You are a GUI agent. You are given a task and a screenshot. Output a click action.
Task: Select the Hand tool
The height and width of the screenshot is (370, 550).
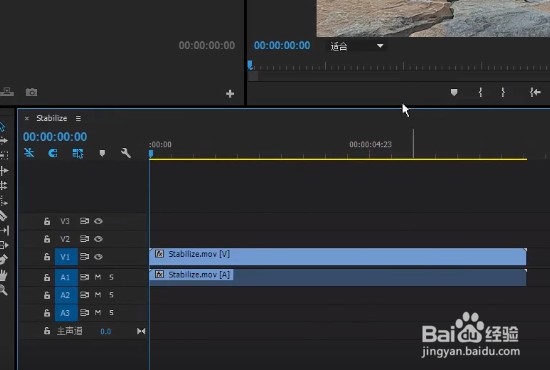3,275
